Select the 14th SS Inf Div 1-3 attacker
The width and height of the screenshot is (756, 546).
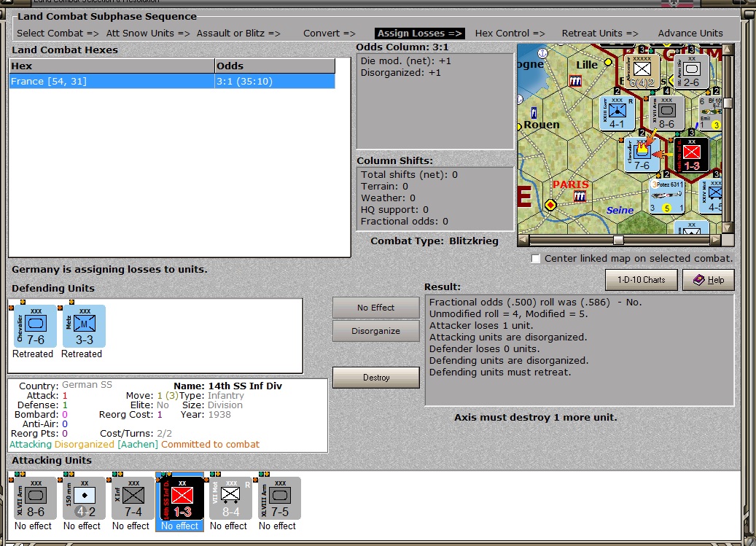182,499
